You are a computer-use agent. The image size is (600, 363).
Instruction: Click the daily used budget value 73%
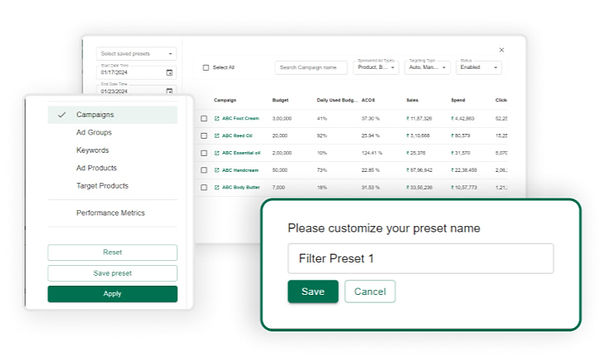[322, 170]
